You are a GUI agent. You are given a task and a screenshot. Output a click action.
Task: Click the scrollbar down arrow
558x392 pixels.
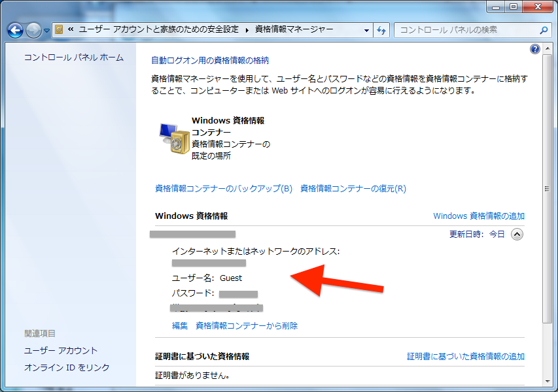pyautogui.click(x=547, y=382)
